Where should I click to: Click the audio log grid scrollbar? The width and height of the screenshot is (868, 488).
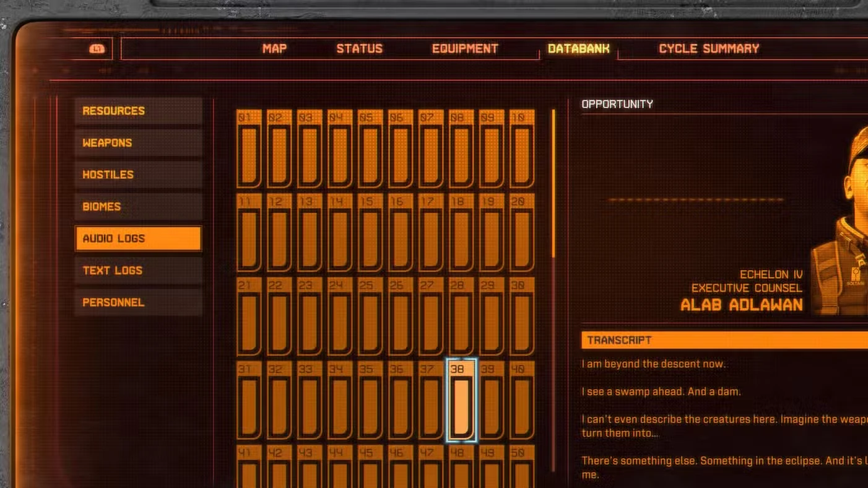[x=553, y=183]
